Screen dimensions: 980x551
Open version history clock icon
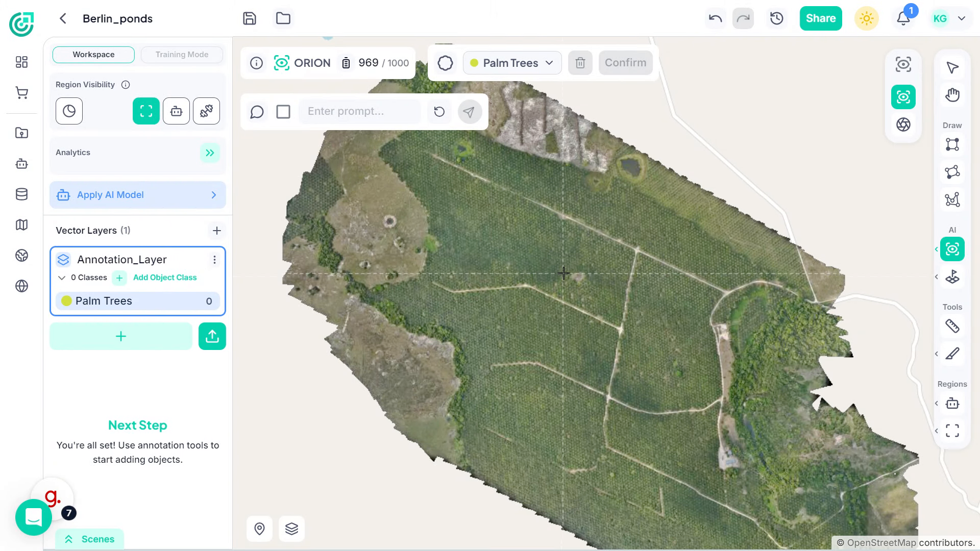click(x=776, y=19)
